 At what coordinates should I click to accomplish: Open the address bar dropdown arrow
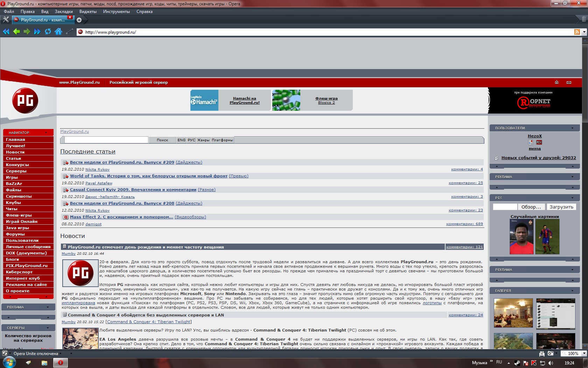[584, 32]
